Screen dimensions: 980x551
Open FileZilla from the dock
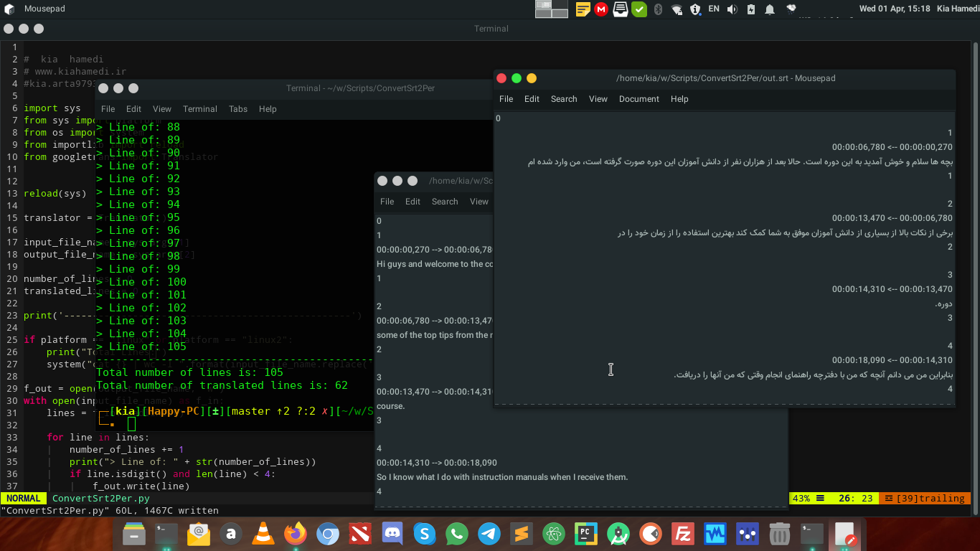click(683, 534)
